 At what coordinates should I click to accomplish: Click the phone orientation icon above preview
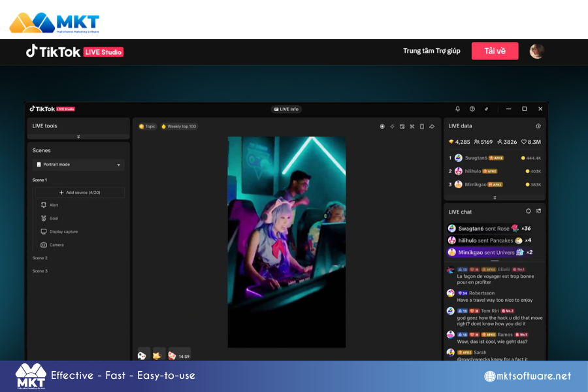point(422,126)
